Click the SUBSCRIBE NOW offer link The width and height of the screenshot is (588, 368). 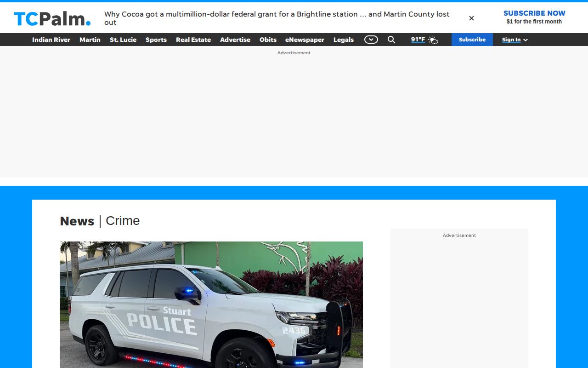click(534, 13)
